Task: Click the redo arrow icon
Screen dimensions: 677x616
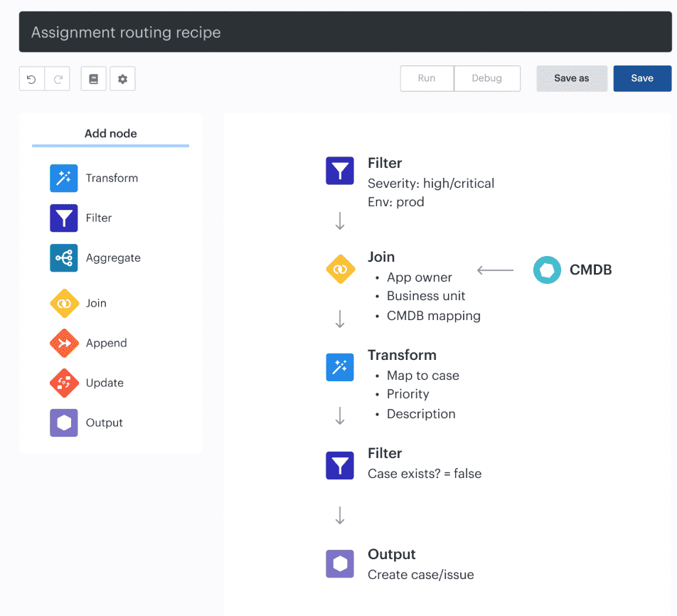Action: (x=58, y=79)
